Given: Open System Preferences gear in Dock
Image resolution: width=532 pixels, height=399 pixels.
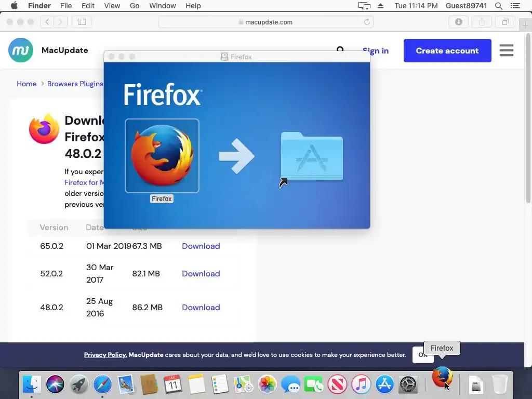Looking at the screenshot, I should click(408, 384).
